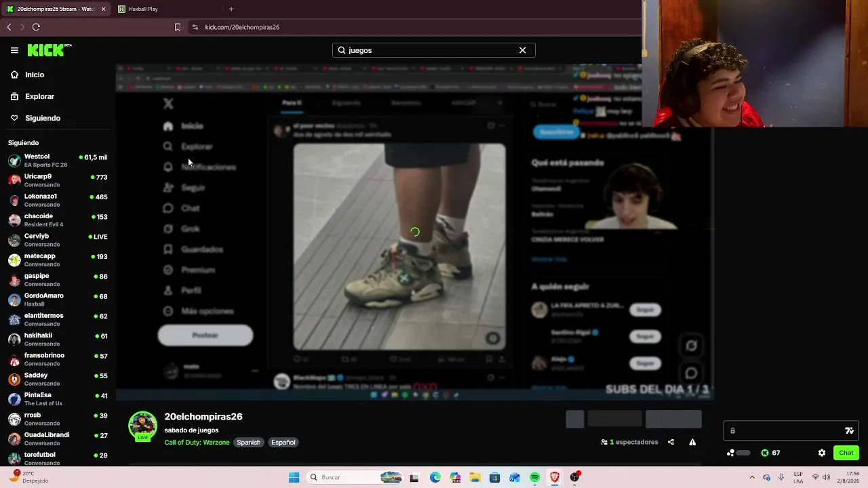Open Microsoft Edge from the taskbar
The height and width of the screenshot is (488, 868).
[x=435, y=477]
